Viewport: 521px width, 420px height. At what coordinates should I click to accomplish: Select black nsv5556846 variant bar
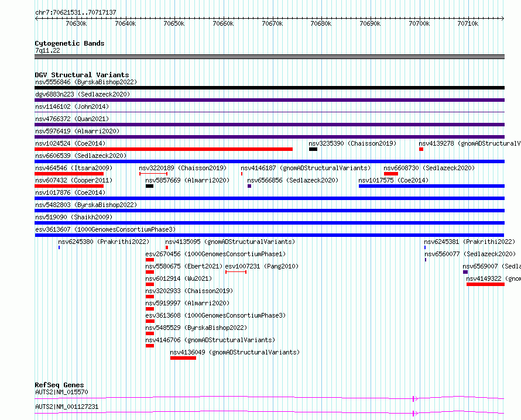269,88
